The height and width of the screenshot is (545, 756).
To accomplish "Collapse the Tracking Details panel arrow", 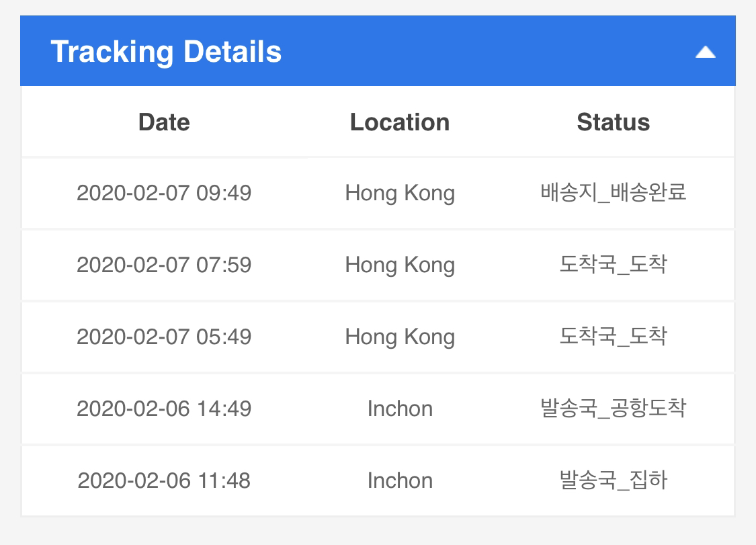I will (705, 52).
